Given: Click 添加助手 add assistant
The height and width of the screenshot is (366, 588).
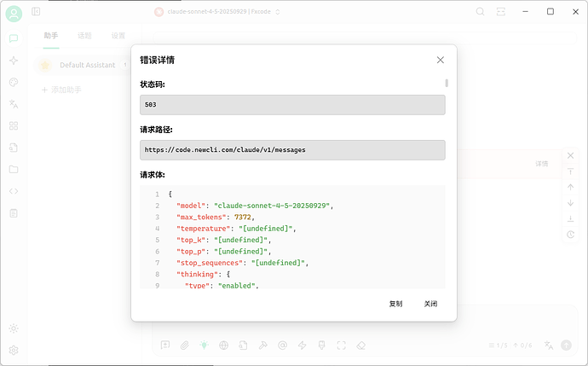Looking at the screenshot, I should pyautogui.click(x=61, y=90).
